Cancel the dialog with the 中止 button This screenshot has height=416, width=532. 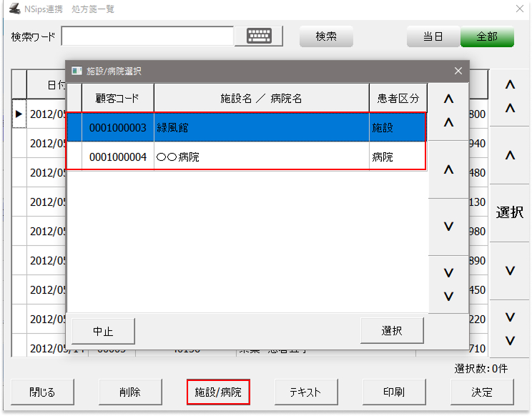tap(103, 331)
